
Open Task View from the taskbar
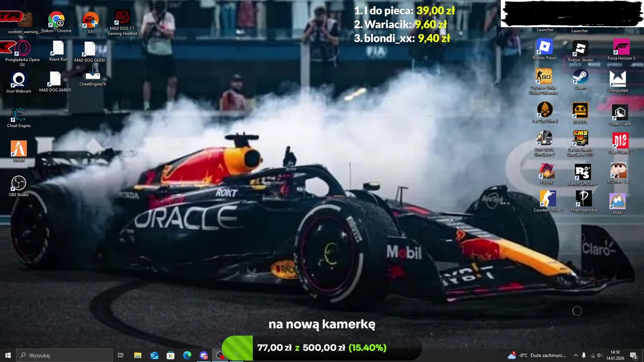tap(121, 355)
